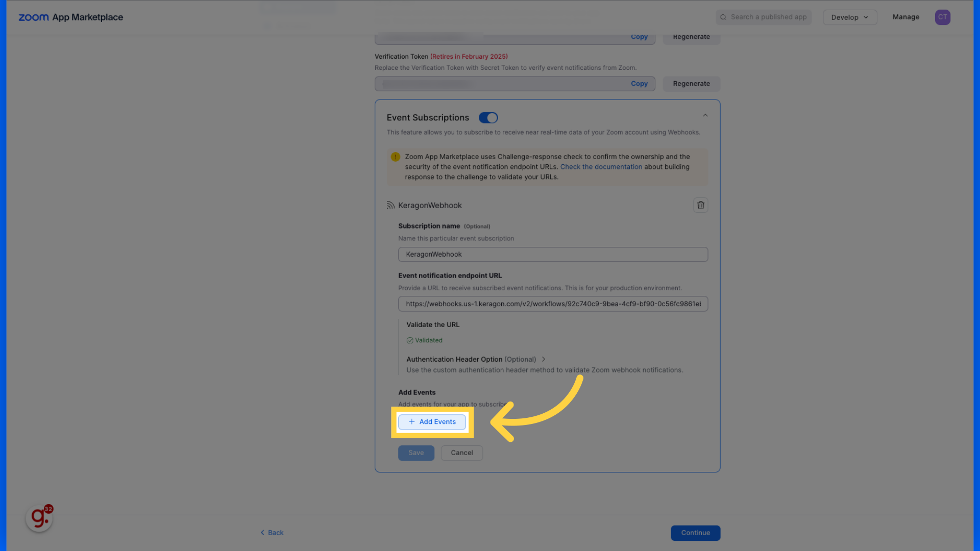Viewport: 980px width, 551px height.
Task: Regenerate the Verification Token
Action: 691,84
